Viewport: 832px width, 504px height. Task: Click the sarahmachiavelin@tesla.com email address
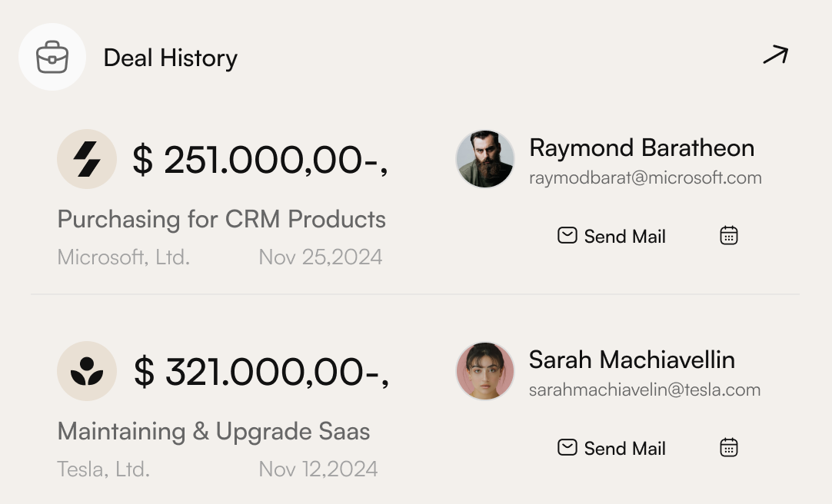[x=644, y=390]
